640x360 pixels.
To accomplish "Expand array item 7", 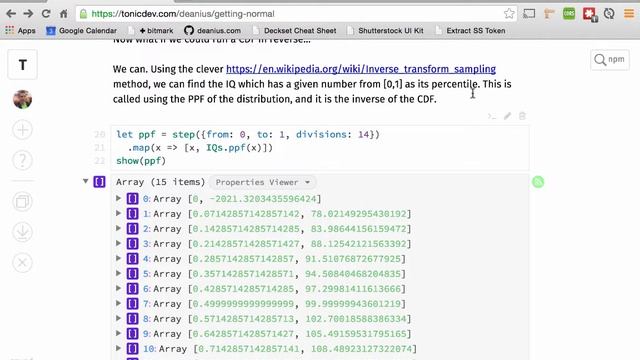I will (x=118, y=303).
